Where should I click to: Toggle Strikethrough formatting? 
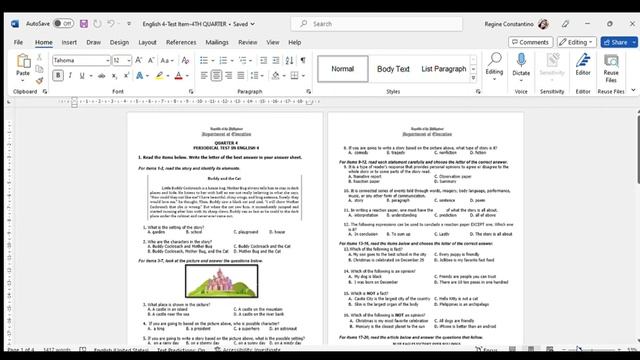(102, 76)
